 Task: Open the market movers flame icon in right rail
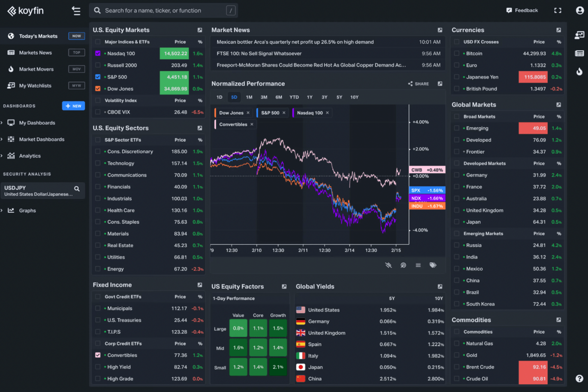(x=579, y=71)
